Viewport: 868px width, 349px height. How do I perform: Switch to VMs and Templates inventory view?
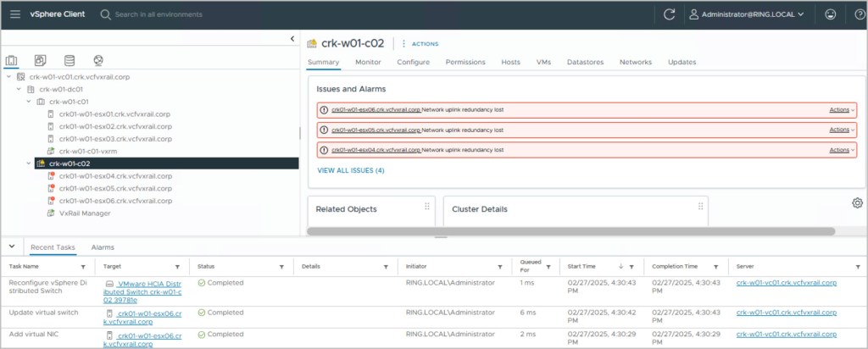tap(40, 61)
